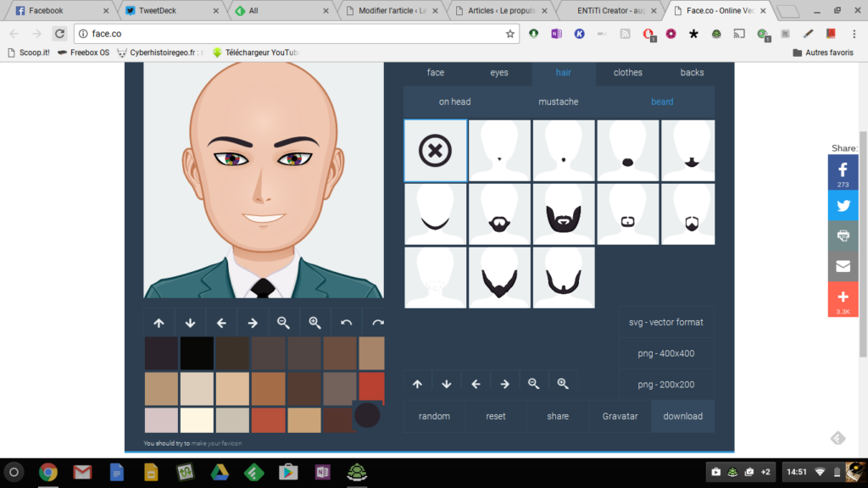This screenshot has width=868, height=488.
Task: Move the avatar up with the arrow icon
Action: coord(159,322)
